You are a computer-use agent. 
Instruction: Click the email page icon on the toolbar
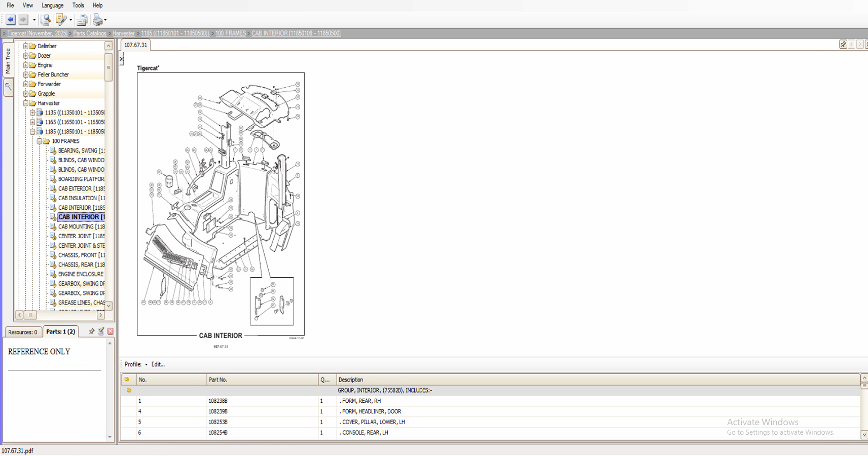82,19
